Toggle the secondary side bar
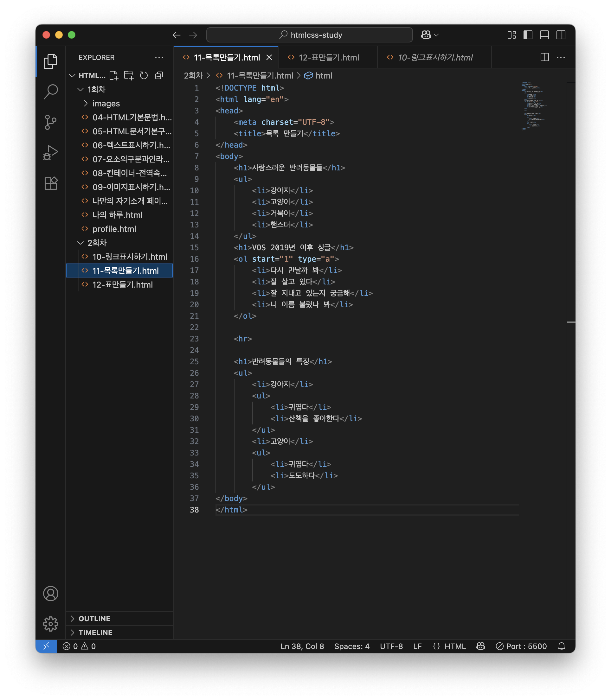 coord(561,35)
